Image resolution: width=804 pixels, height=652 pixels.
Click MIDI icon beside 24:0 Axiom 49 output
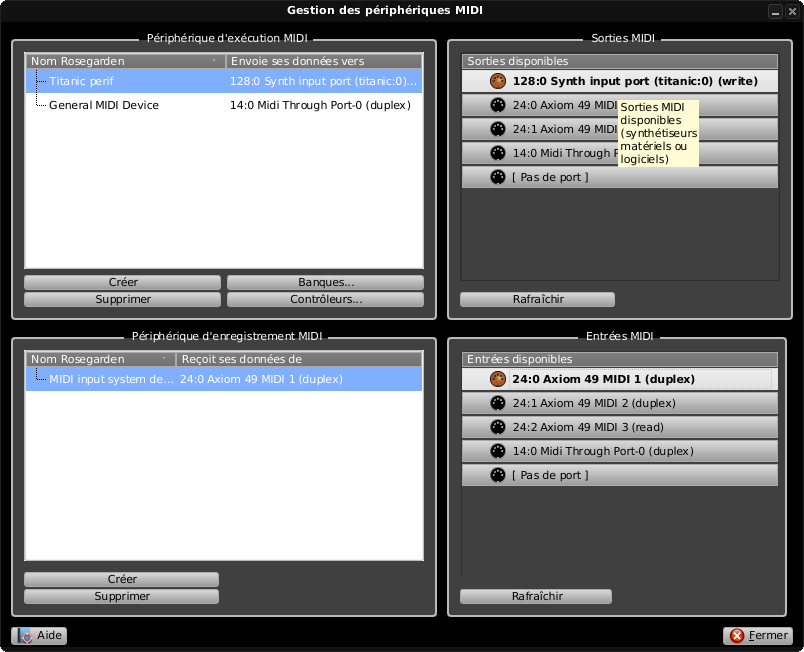pyautogui.click(x=497, y=105)
